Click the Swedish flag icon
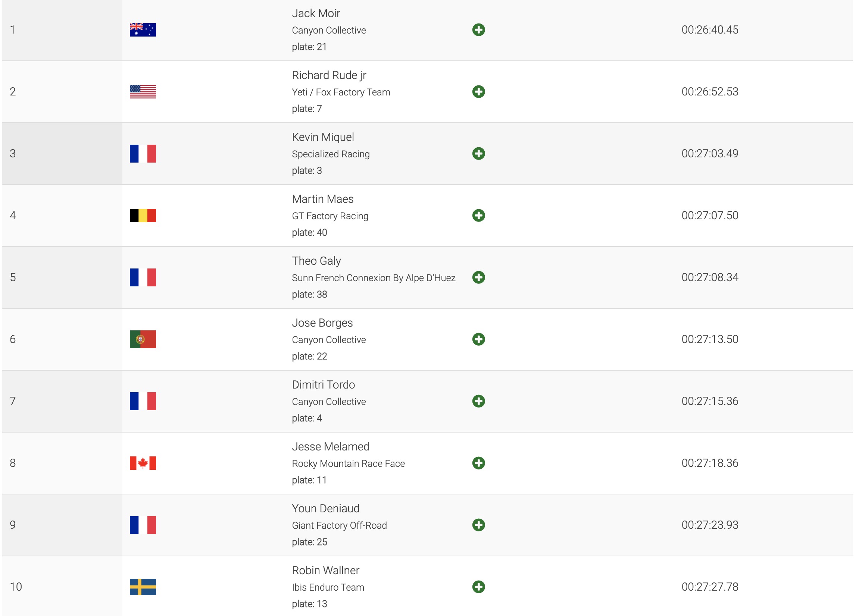Image resolution: width=856 pixels, height=616 pixels. coord(143,587)
